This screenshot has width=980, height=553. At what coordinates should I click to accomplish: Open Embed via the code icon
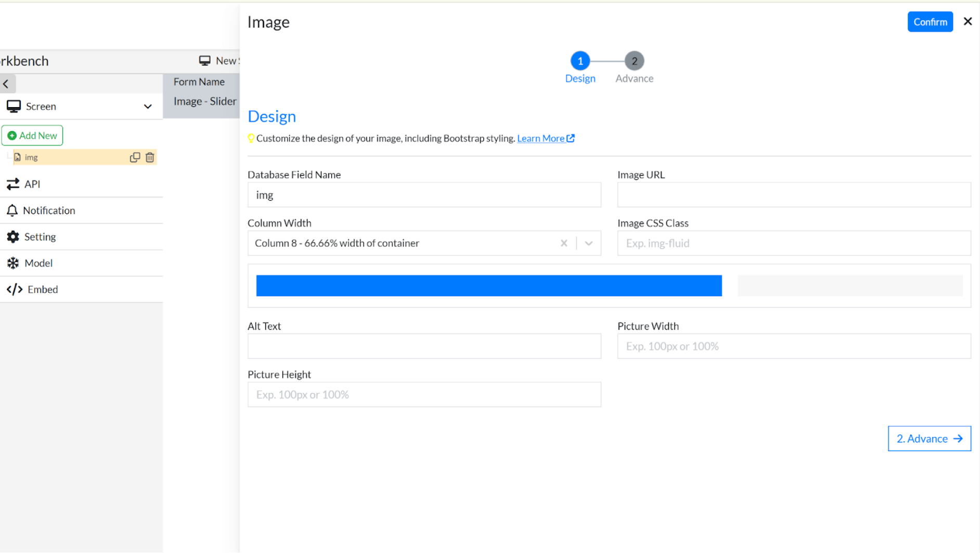pos(15,289)
